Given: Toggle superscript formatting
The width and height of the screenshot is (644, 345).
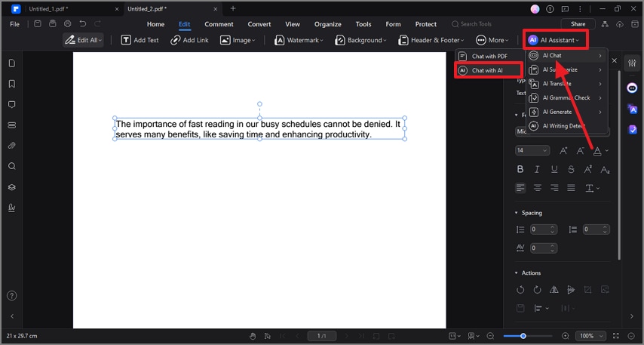Looking at the screenshot, I should 588,169.
